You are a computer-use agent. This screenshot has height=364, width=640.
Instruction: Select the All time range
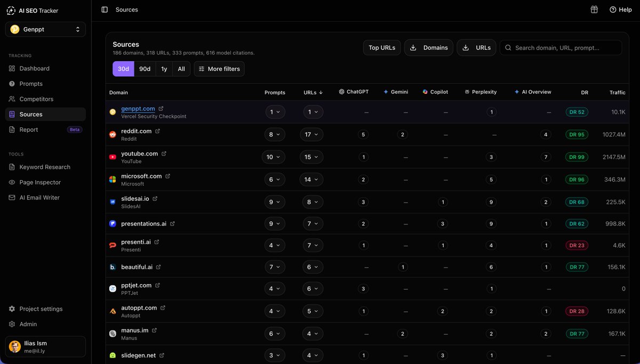(181, 69)
